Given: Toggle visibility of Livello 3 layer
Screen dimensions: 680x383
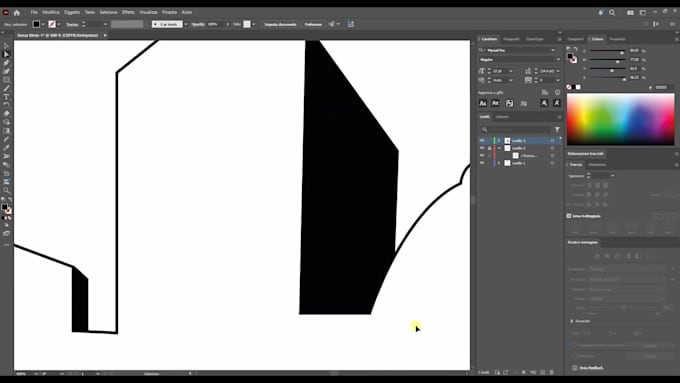Looking at the screenshot, I should pos(482,141).
